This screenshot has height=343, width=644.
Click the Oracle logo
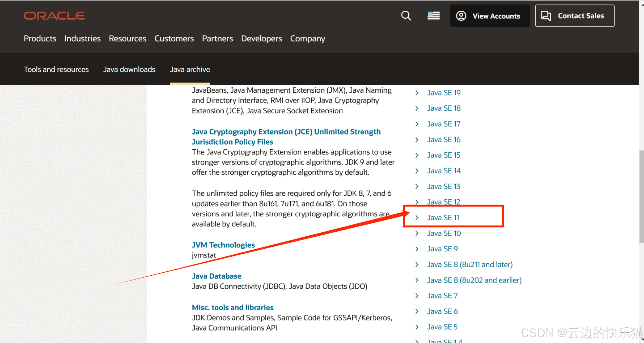tap(54, 16)
